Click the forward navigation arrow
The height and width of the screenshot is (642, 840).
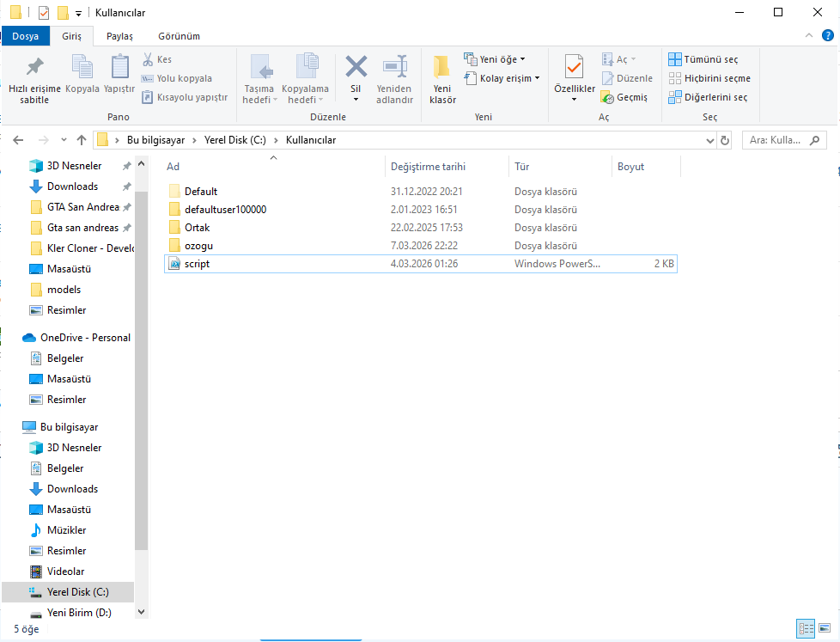[x=44, y=140]
